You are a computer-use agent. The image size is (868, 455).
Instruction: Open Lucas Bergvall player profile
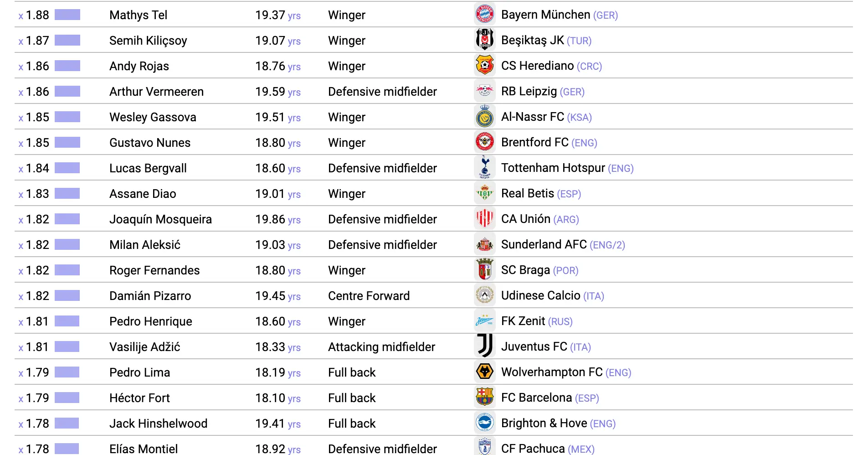click(148, 168)
